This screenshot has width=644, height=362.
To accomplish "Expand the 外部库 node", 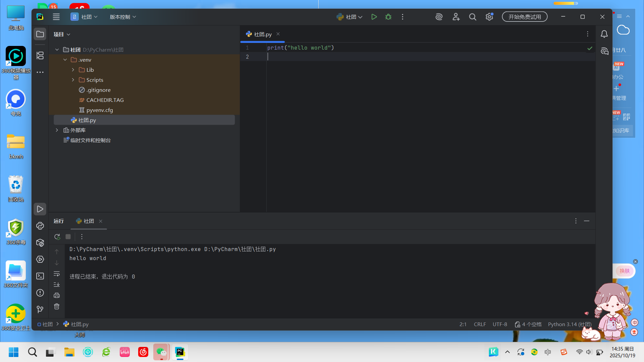I will 57,130.
